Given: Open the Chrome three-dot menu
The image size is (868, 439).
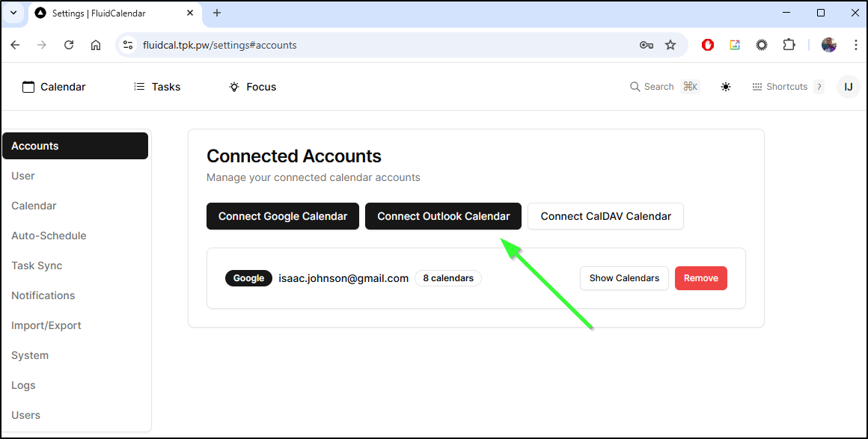Looking at the screenshot, I should [855, 45].
